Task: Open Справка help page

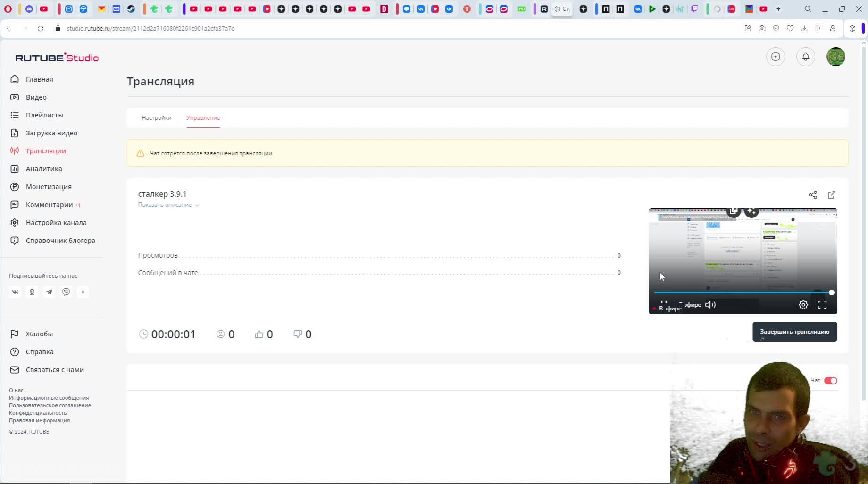Action: click(32, 352)
